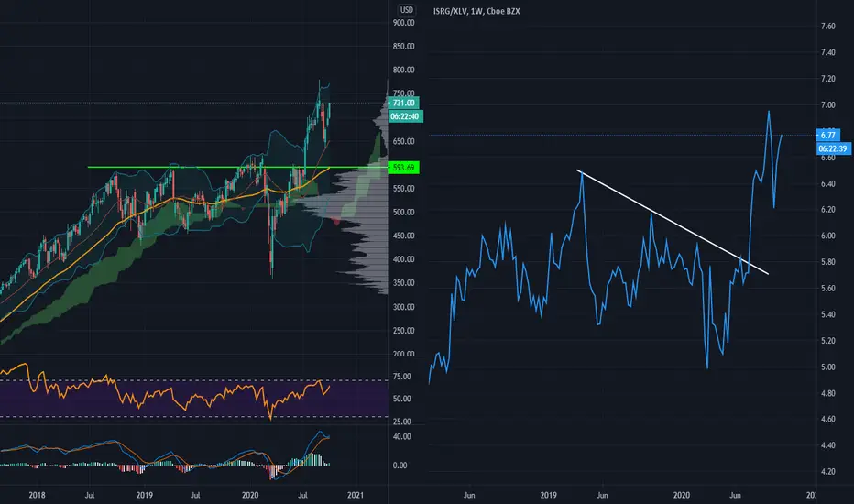Viewport: 854px width, 504px height.
Task: Click the 5.20 ratio axis label
Action: 827,341
